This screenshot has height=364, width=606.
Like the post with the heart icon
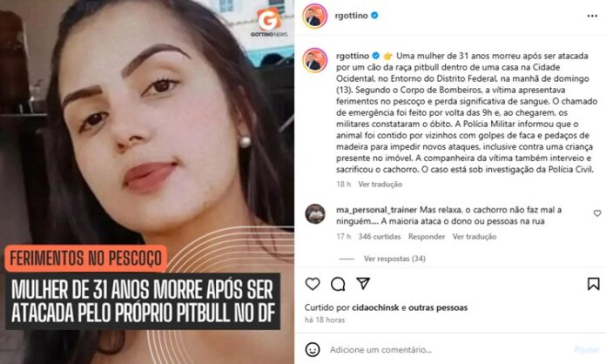tap(313, 284)
